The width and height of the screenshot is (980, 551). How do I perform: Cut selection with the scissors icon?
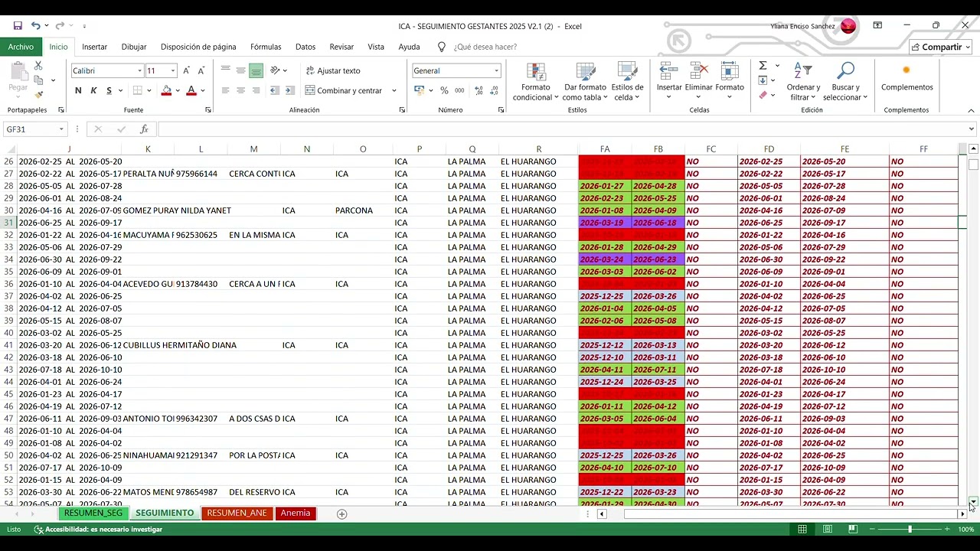pyautogui.click(x=38, y=67)
